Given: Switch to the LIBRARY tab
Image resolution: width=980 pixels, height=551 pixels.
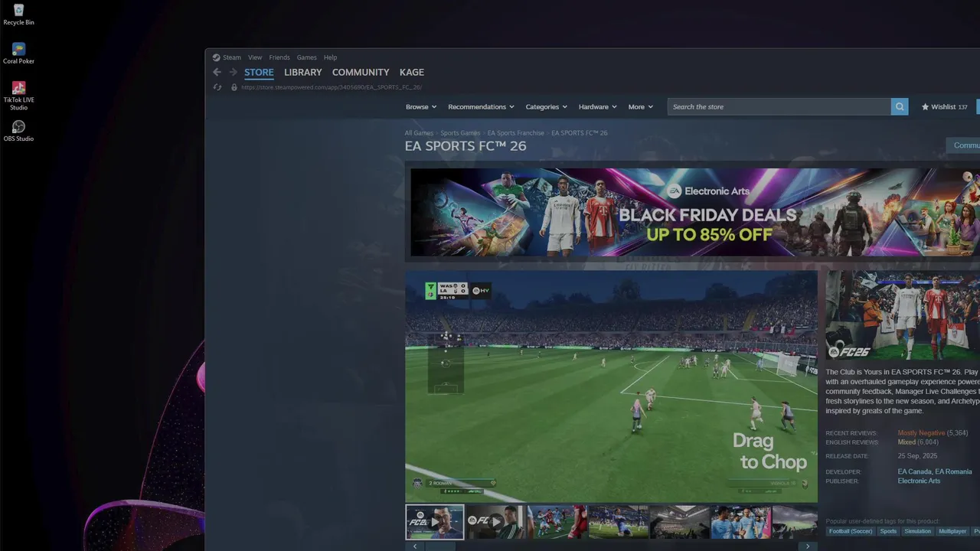Looking at the screenshot, I should (x=303, y=73).
